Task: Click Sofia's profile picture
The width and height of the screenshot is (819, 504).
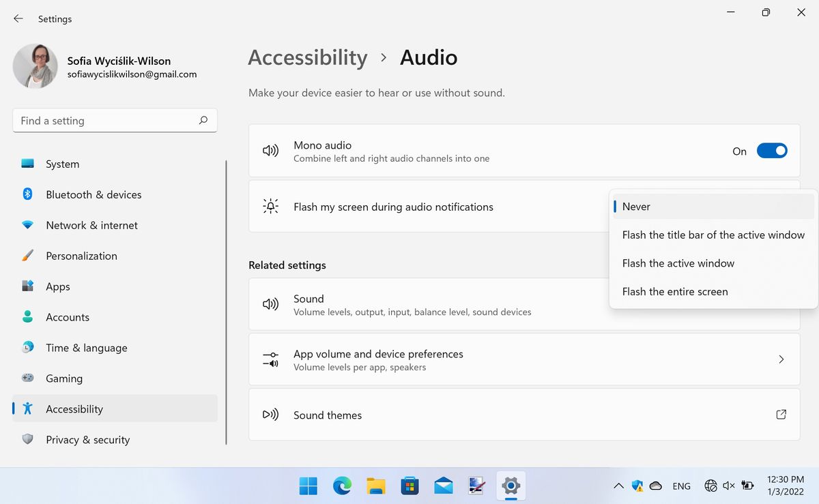Action: click(35, 66)
